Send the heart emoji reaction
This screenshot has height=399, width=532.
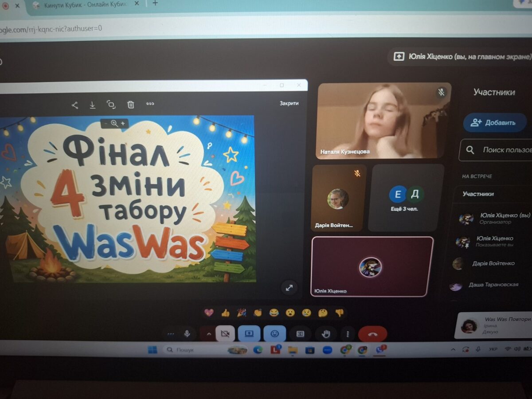tap(209, 313)
